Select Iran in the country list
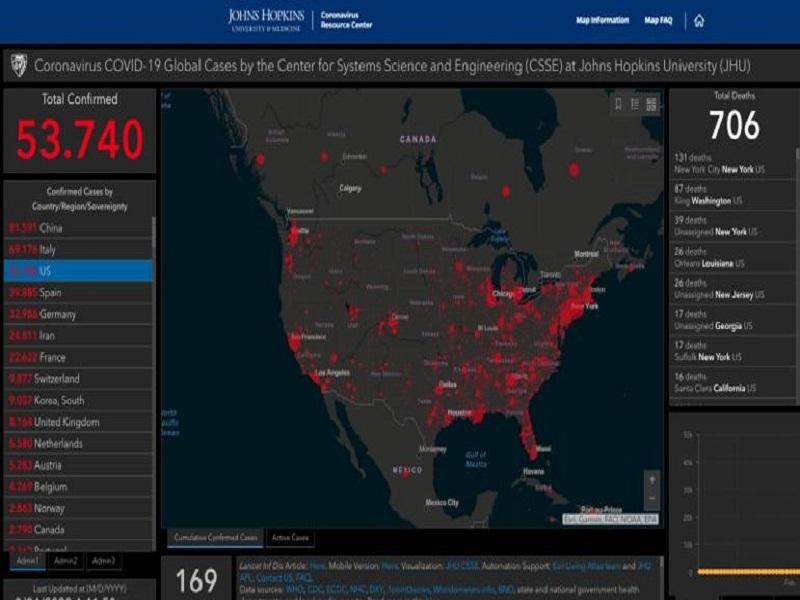Screen dimensions: 800x600 click(x=78, y=336)
